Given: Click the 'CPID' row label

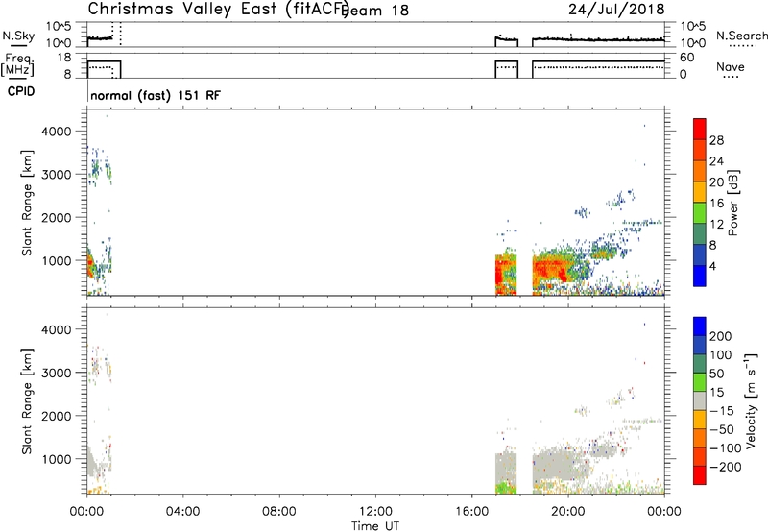Looking at the screenshot, I should coord(21,91).
